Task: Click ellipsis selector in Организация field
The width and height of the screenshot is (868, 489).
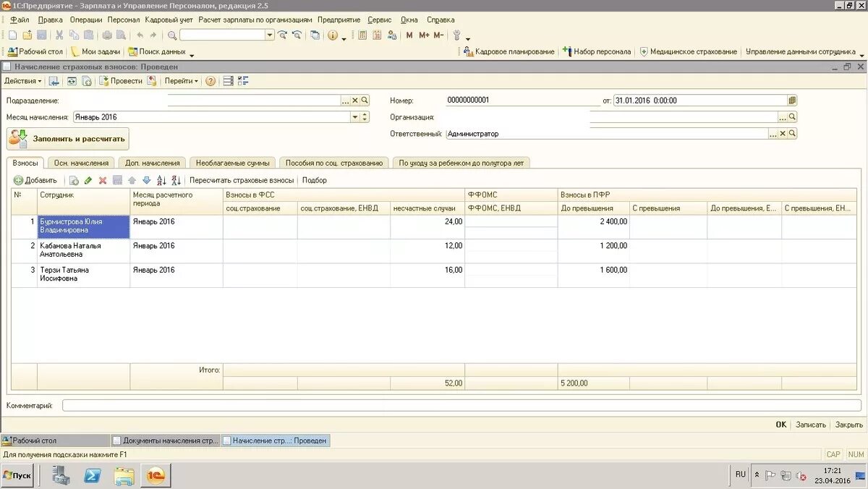Action: click(x=782, y=116)
